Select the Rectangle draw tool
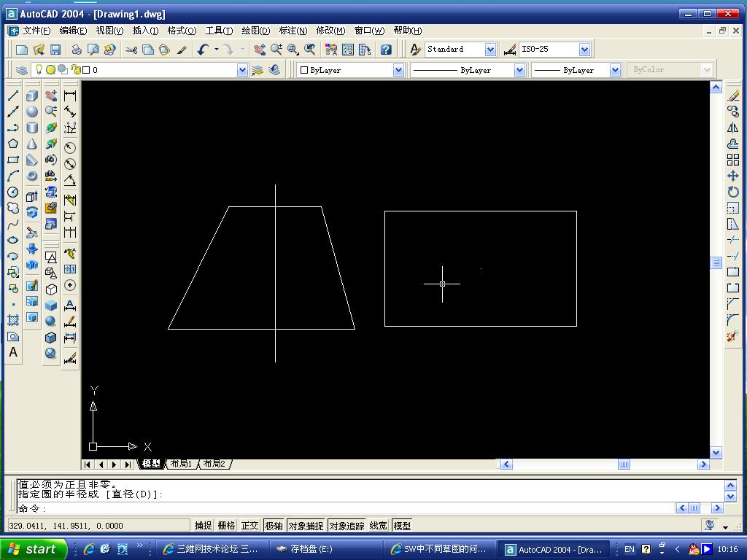The image size is (747, 560). click(13, 160)
